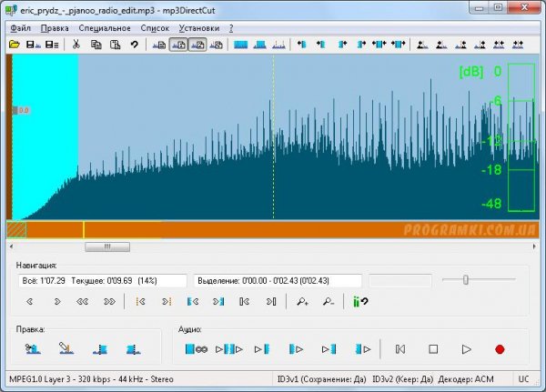
Task: Click the green bars reset icon
Action: (x=360, y=301)
